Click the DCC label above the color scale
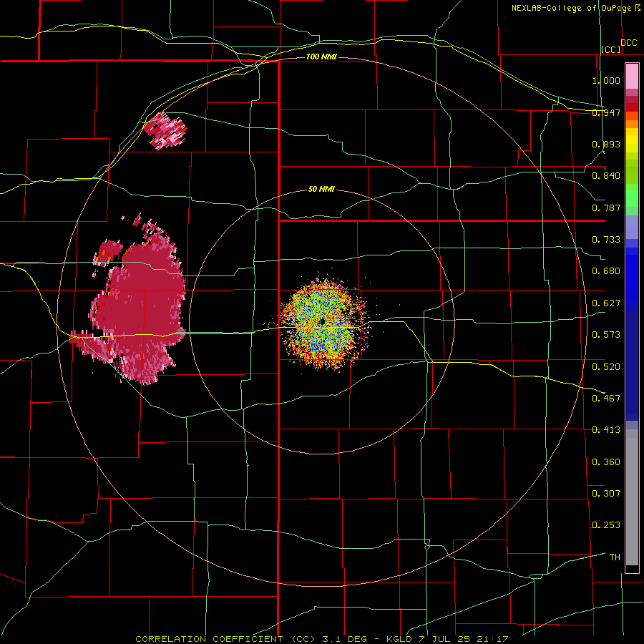The height and width of the screenshot is (644, 644). 629,43
